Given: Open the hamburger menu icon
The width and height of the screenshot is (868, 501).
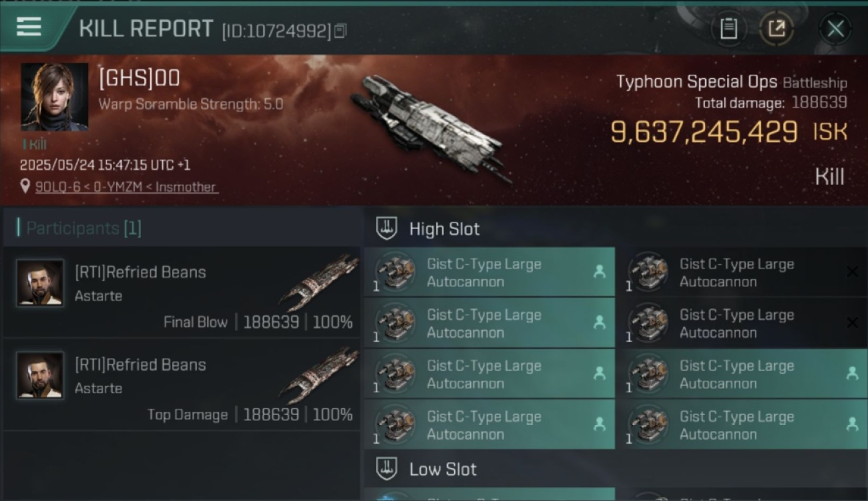Looking at the screenshot, I should tap(29, 27).
